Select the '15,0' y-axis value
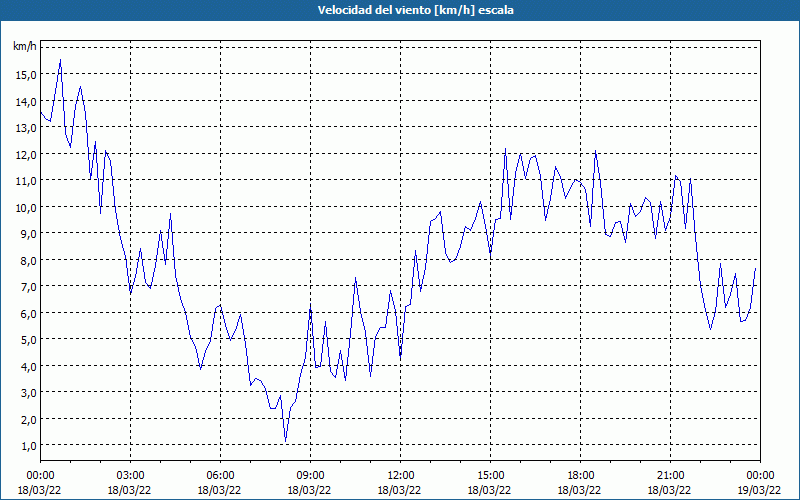This screenshot has height=500, width=800. (x=26, y=75)
